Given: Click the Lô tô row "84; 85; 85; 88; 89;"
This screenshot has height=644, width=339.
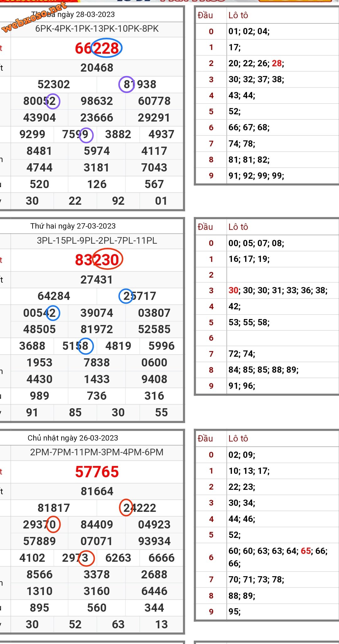Looking at the screenshot, I should click(263, 370).
